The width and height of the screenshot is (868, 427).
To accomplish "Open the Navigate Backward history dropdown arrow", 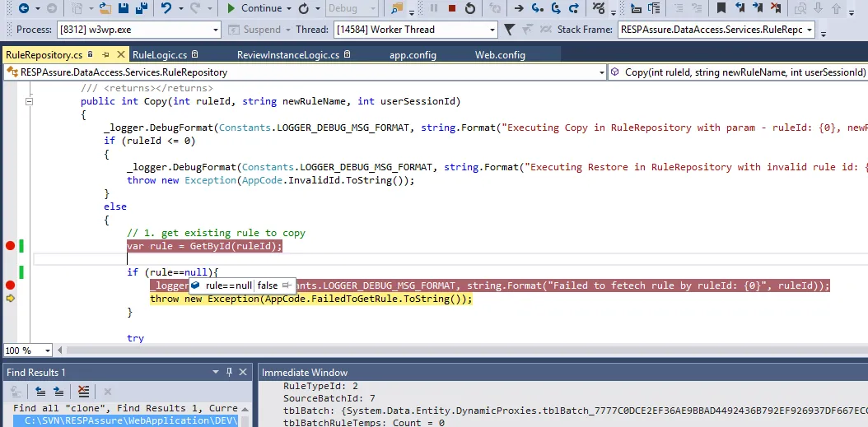I will coord(38,8).
